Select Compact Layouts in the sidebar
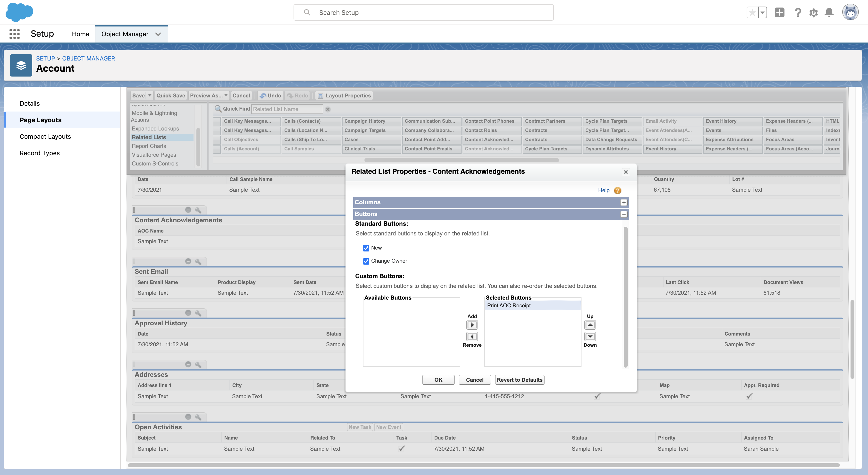The image size is (868, 475). coord(45,137)
